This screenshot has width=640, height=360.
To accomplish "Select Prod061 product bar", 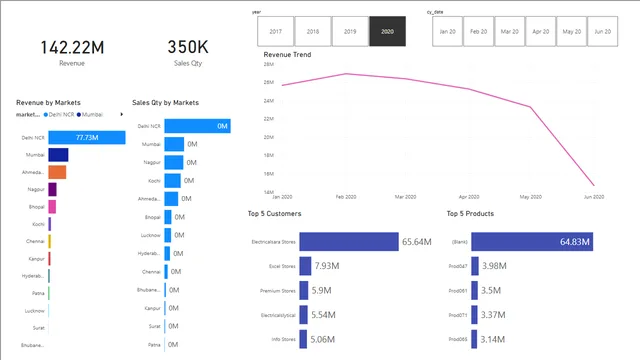I will pos(475,291).
